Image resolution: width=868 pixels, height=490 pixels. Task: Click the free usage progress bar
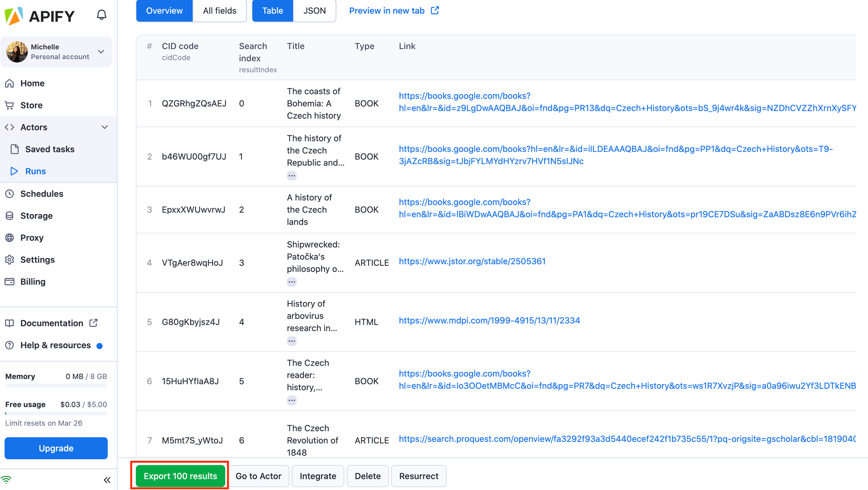click(x=56, y=414)
